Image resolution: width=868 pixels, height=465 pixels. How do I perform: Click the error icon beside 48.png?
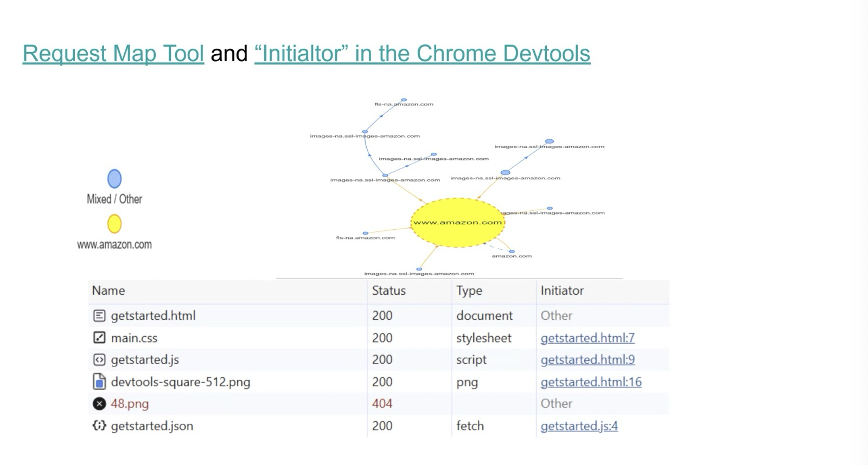(99, 404)
